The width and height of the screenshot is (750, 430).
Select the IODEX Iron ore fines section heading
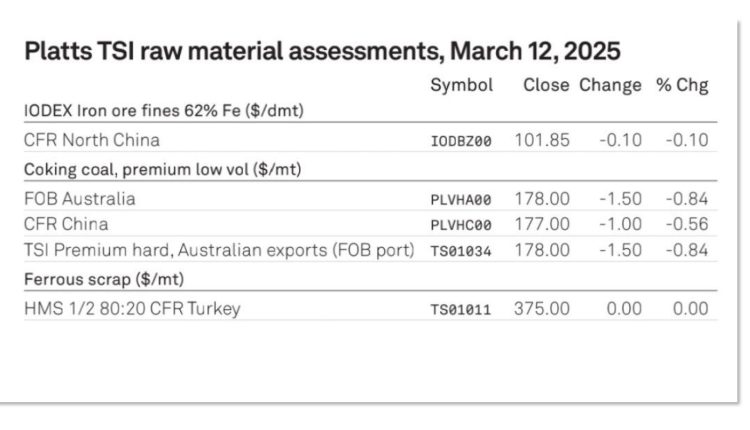(x=164, y=111)
